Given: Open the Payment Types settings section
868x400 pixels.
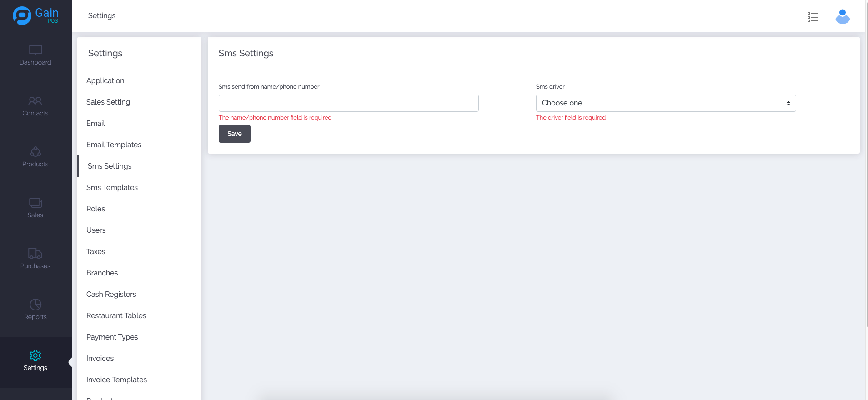Looking at the screenshot, I should 112,337.
